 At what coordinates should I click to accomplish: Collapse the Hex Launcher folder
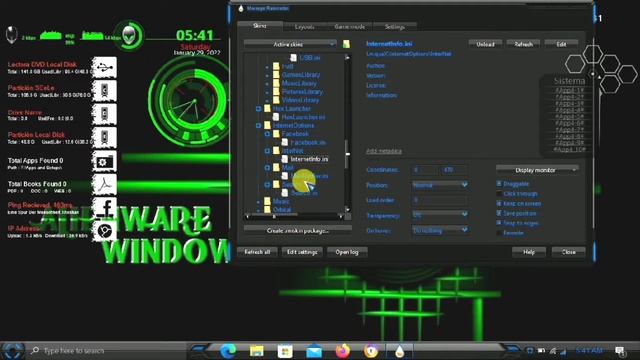click(x=258, y=109)
